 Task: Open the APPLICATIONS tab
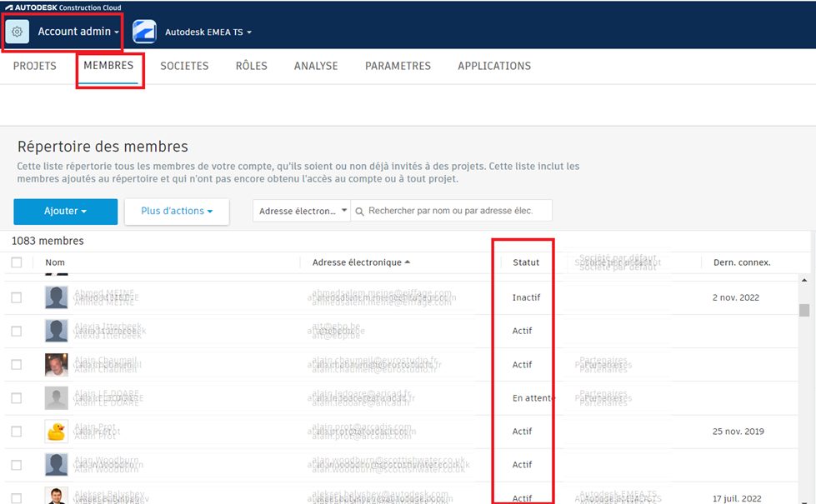494,66
